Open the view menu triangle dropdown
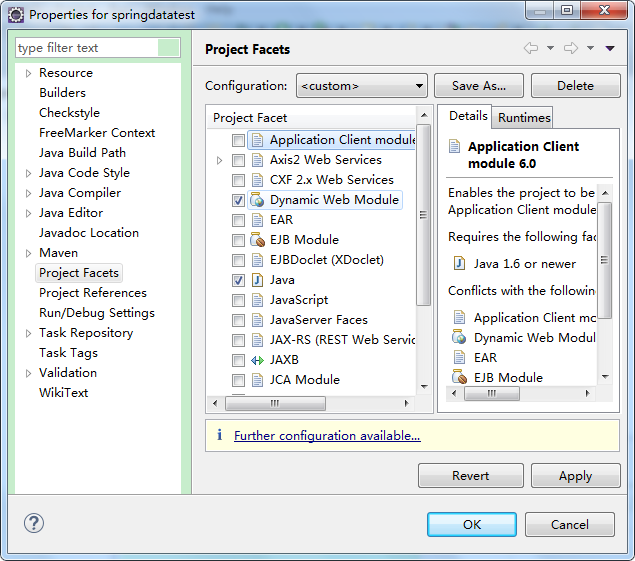The height and width of the screenshot is (561, 635). [610, 49]
